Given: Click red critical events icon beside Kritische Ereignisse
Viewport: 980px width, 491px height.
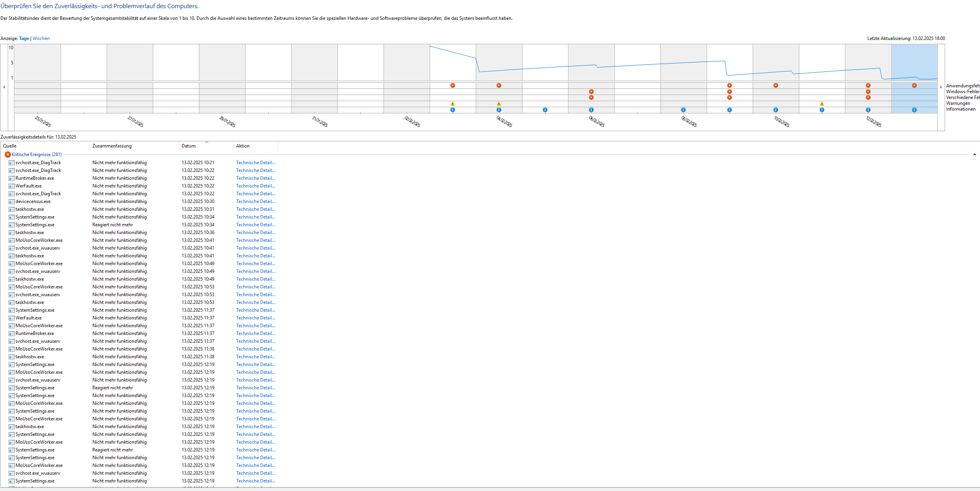Looking at the screenshot, I should click(7, 154).
